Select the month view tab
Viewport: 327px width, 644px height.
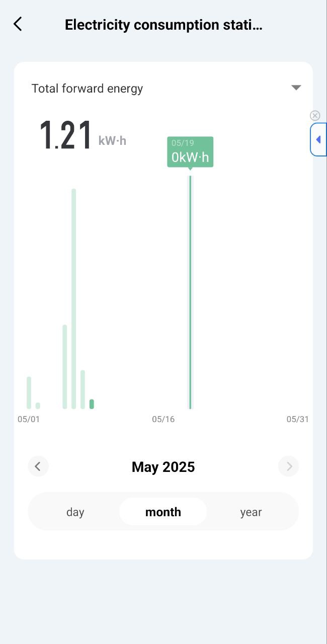[163, 512]
